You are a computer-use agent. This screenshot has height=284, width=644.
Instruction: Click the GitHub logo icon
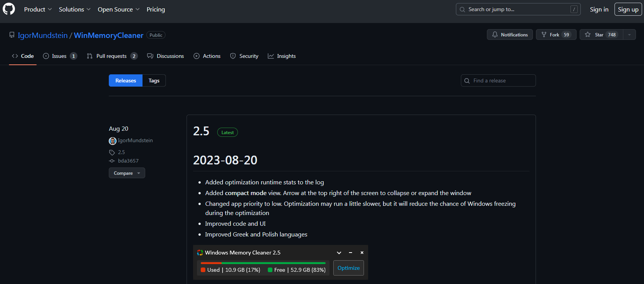tap(9, 9)
